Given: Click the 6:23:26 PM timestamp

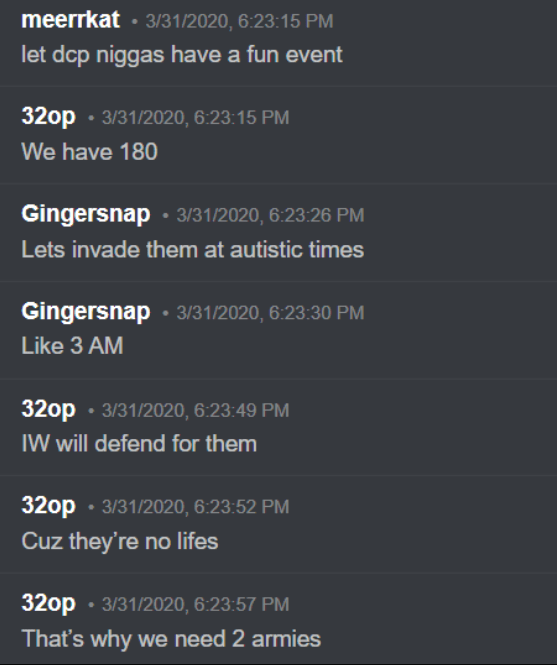Looking at the screenshot, I should click(270, 215).
